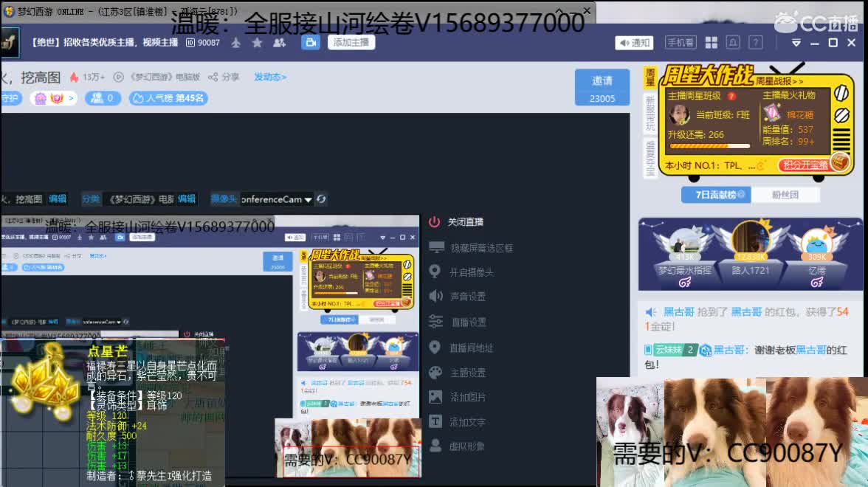Click the anchor avatar beside 当前班级: F班
Screen dimensions: 868x487
pos(679,114)
